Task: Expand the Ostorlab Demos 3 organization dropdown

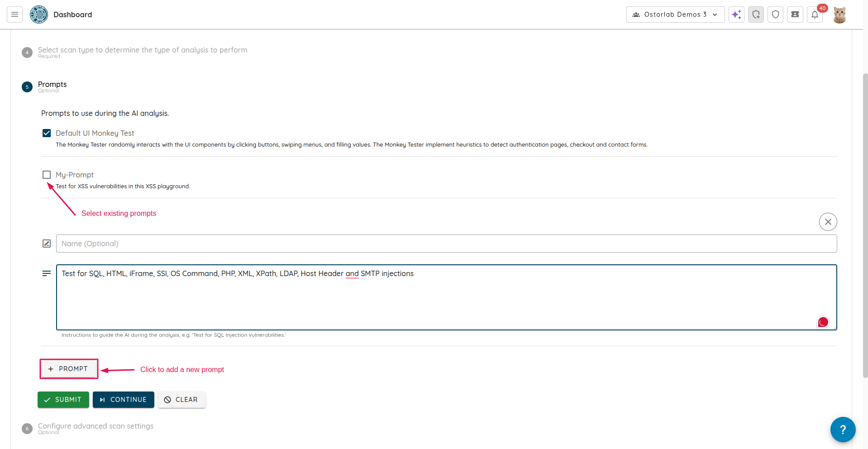Action: coord(675,14)
